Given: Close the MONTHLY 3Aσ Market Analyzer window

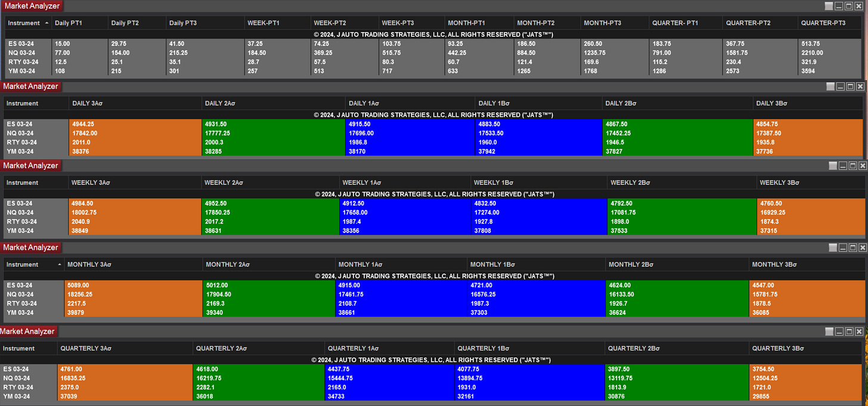Looking at the screenshot, I should pyautogui.click(x=861, y=247).
